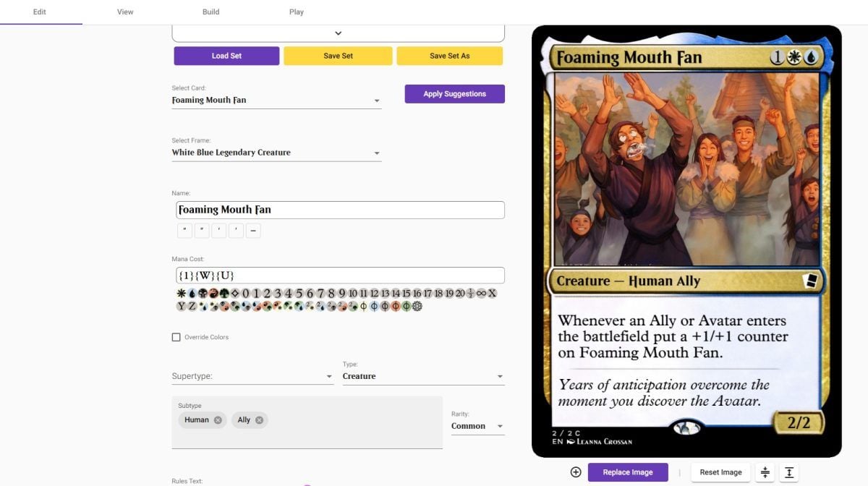This screenshot has height=486, width=868.
Task: Click into the Name input field
Action: [x=340, y=210]
